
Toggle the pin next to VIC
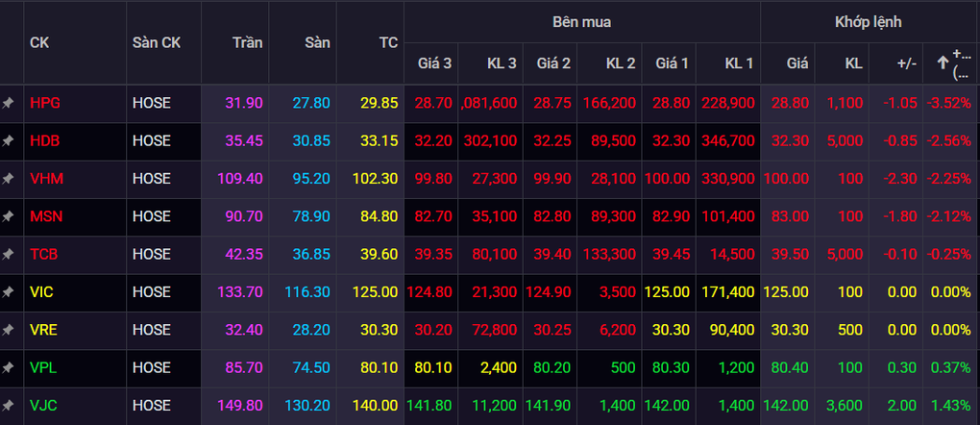[8, 292]
